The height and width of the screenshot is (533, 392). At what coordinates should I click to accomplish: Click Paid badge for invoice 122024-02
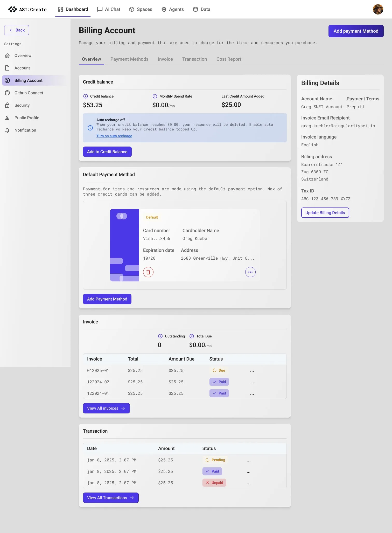219,382
